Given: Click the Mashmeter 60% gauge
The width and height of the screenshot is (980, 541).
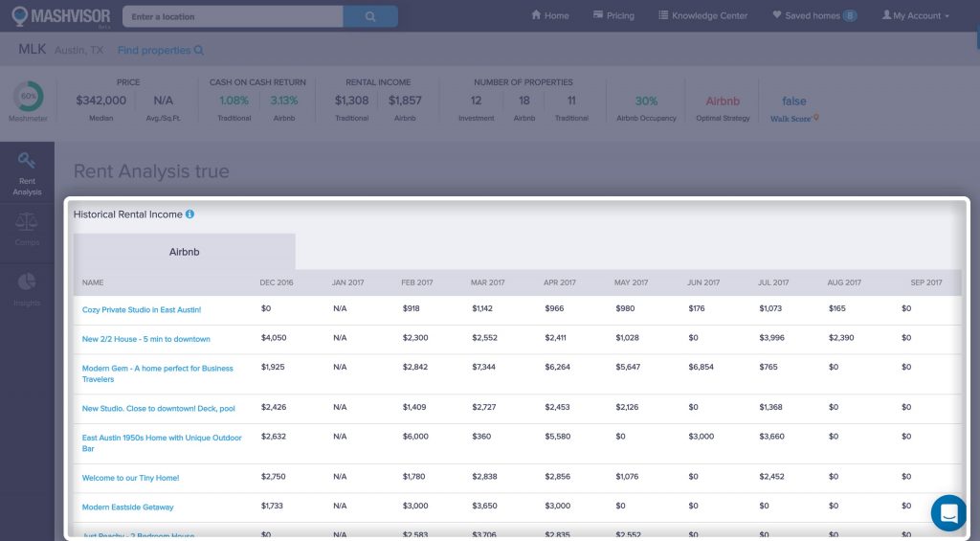Looking at the screenshot, I should click(x=27, y=97).
